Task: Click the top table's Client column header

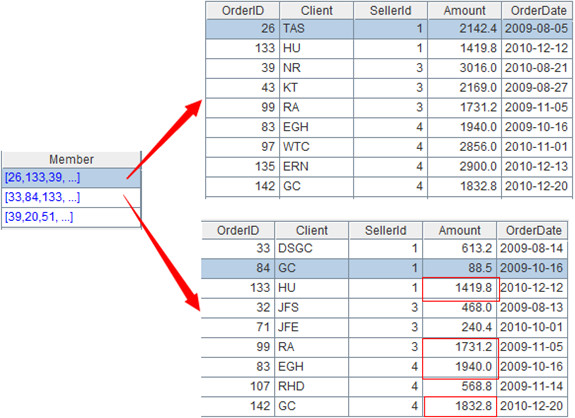Action: (316, 10)
